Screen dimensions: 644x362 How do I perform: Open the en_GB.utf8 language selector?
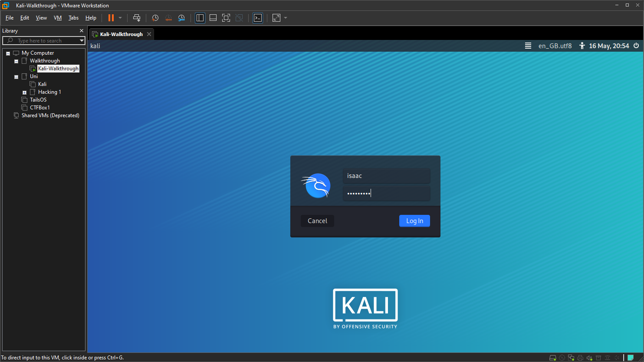point(555,46)
